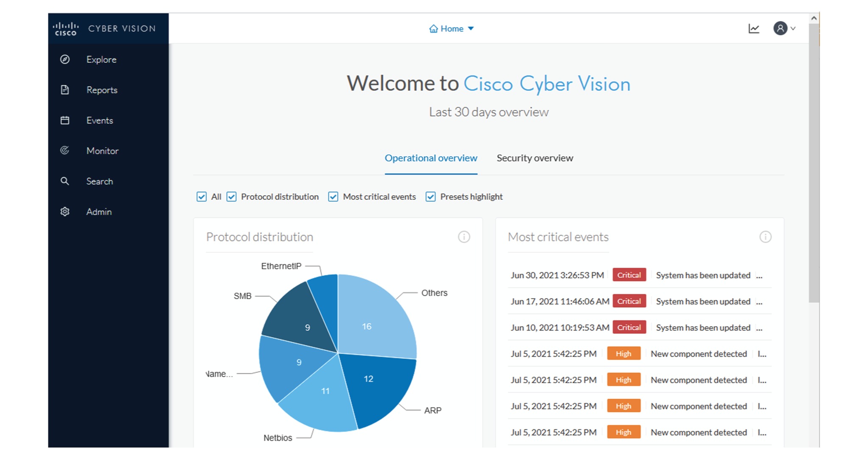Switch to the Security overview tab

tap(535, 158)
